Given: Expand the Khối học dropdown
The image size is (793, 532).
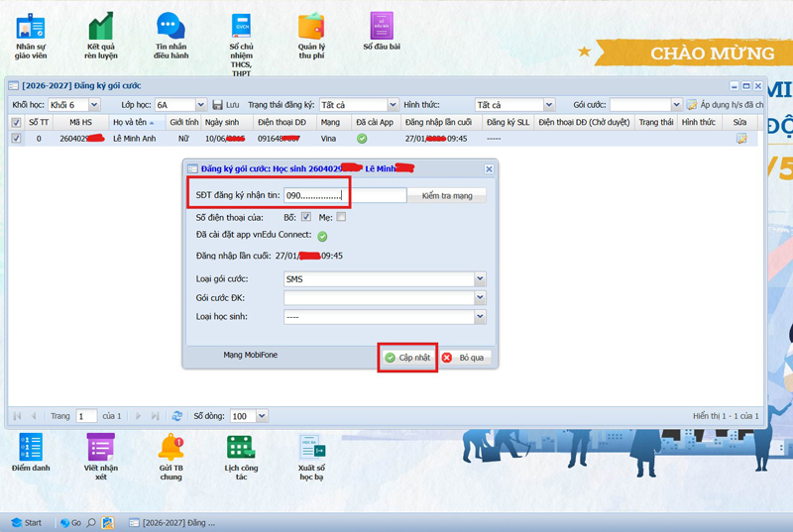Looking at the screenshot, I should tap(94, 105).
